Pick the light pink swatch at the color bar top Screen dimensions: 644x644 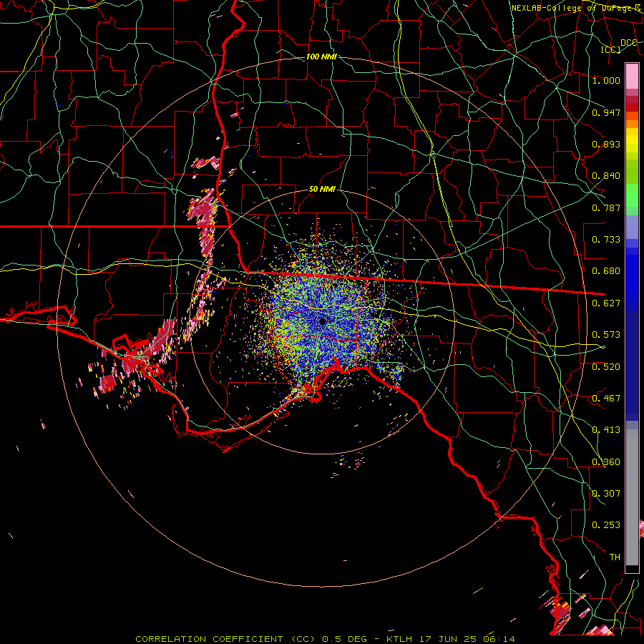[632, 76]
